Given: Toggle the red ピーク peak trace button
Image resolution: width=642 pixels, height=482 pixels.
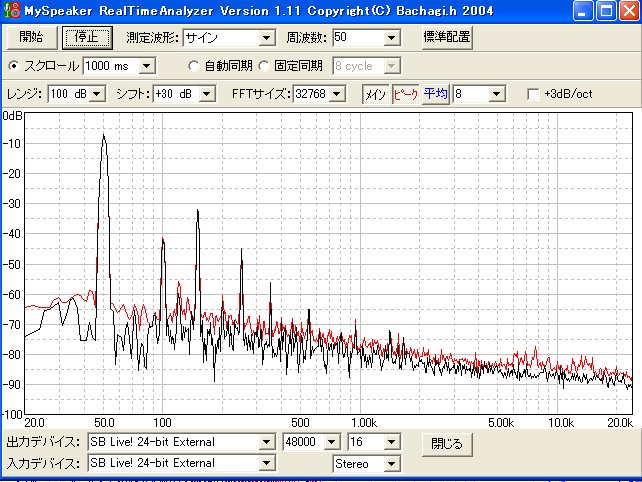Looking at the screenshot, I should coord(405,94).
